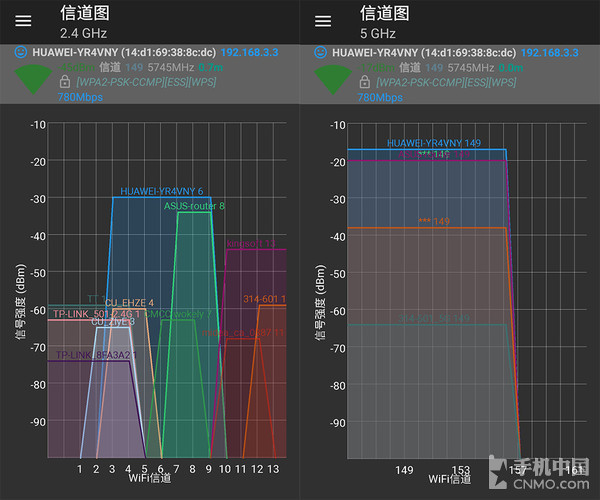Tap the ASUS-router 8 label on chart
600x500 pixels.
[194, 206]
